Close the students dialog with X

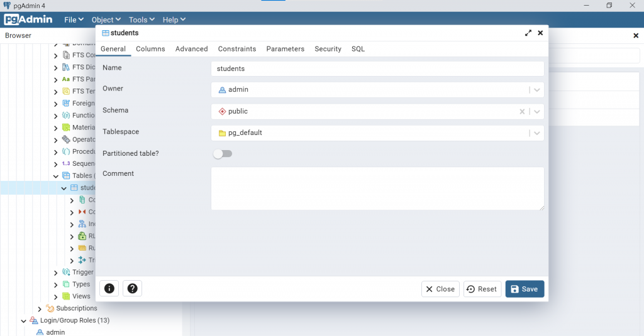pos(540,33)
